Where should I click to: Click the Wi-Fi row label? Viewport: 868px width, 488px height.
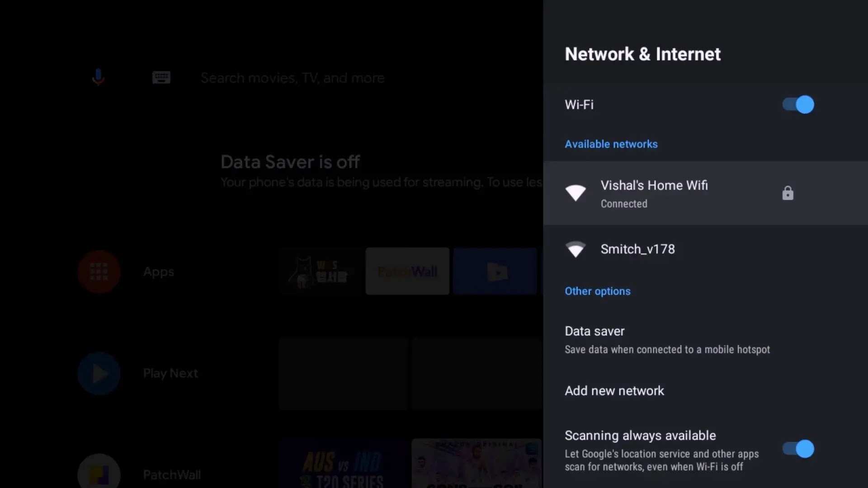pyautogui.click(x=579, y=105)
